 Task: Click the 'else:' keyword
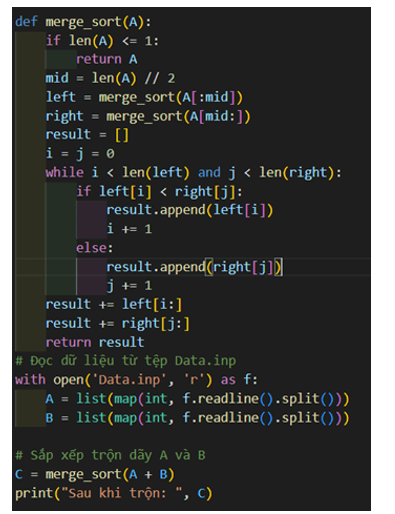coord(95,248)
